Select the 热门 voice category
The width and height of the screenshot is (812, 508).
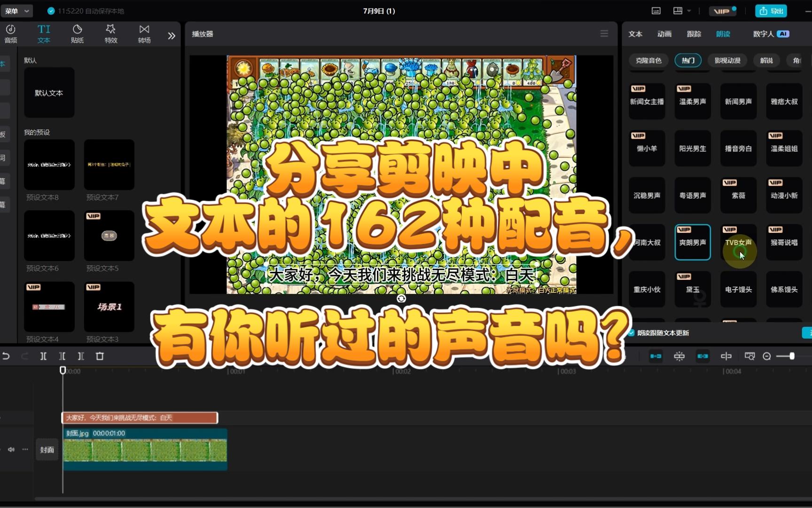(x=688, y=60)
